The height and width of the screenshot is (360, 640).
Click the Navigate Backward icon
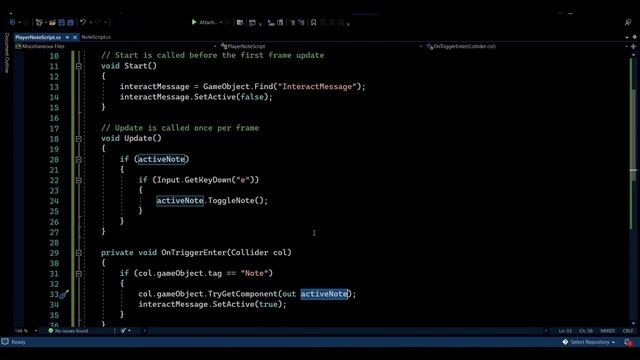pyautogui.click(x=12, y=22)
